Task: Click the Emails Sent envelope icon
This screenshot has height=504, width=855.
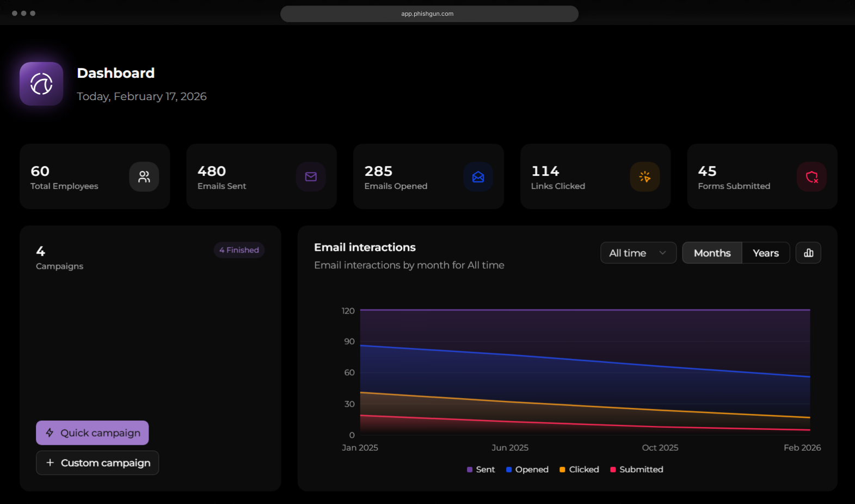Action: click(311, 177)
